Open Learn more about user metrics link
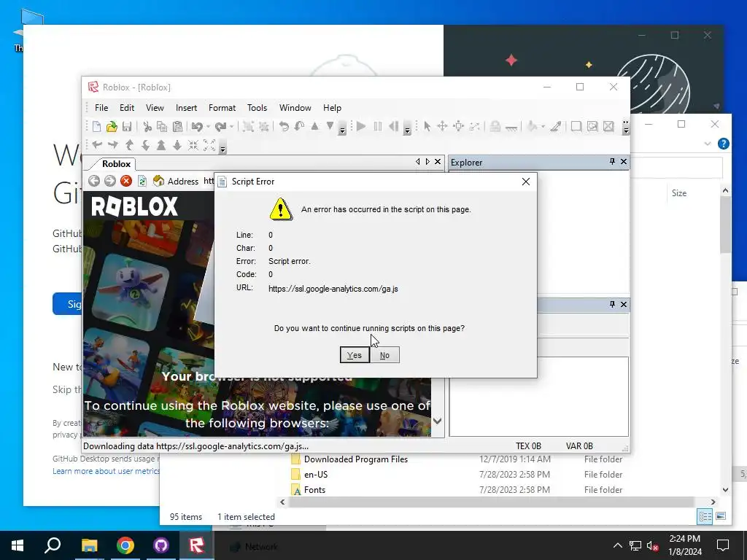The height and width of the screenshot is (560, 747). 106,471
